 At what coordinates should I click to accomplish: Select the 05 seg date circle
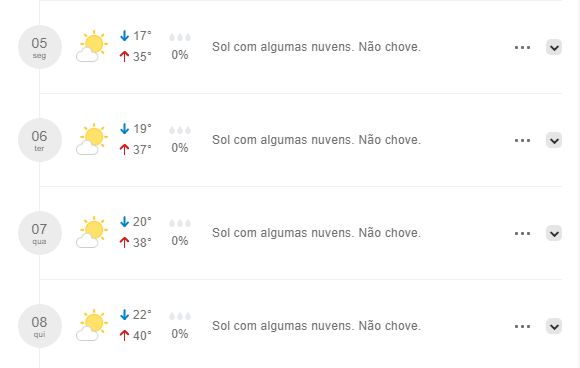coord(40,47)
